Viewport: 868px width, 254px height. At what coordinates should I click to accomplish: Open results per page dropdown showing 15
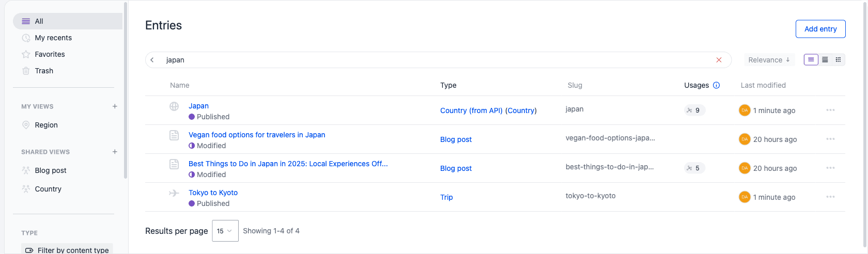coord(225,231)
